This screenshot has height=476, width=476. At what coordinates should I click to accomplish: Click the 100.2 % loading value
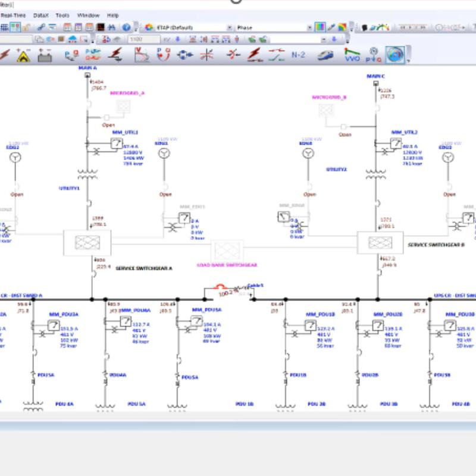point(229,293)
